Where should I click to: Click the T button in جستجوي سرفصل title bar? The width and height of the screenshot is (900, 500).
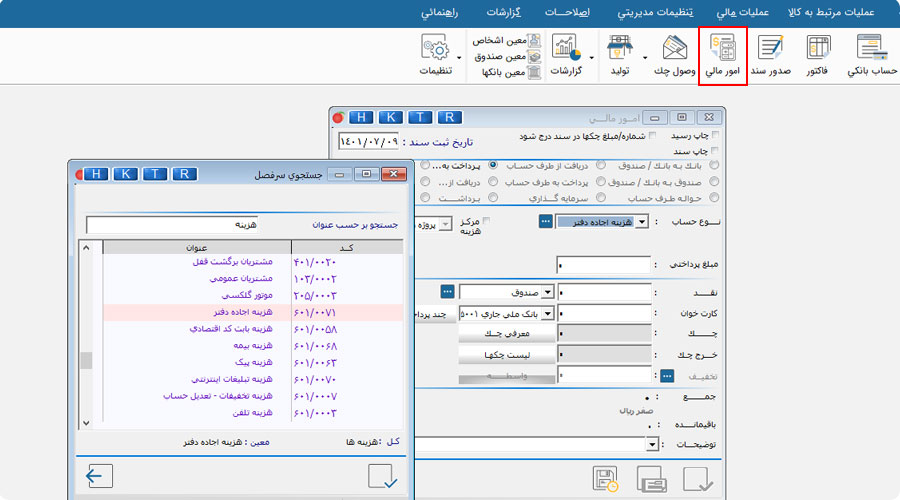click(155, 174)
